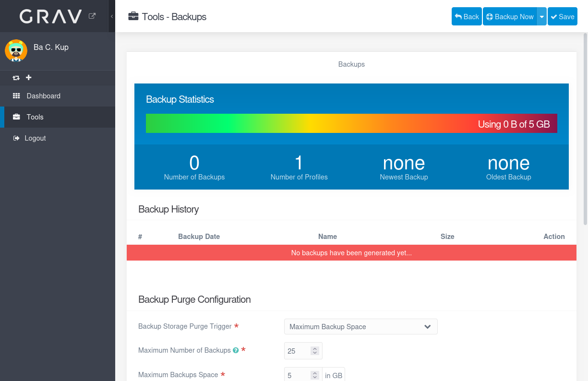
Task: Click the external link icon beside Grav logo
Action: point(92,16)
